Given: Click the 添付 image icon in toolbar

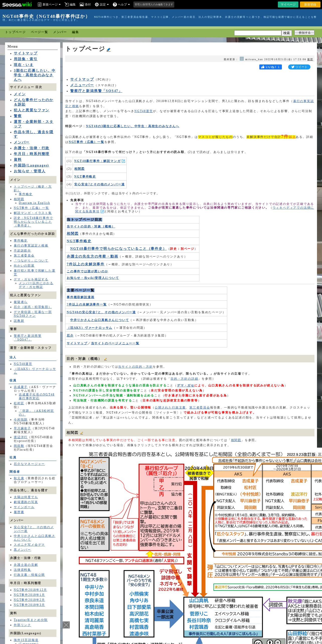Looking at the screenshot, I should [x=85, y=5].
